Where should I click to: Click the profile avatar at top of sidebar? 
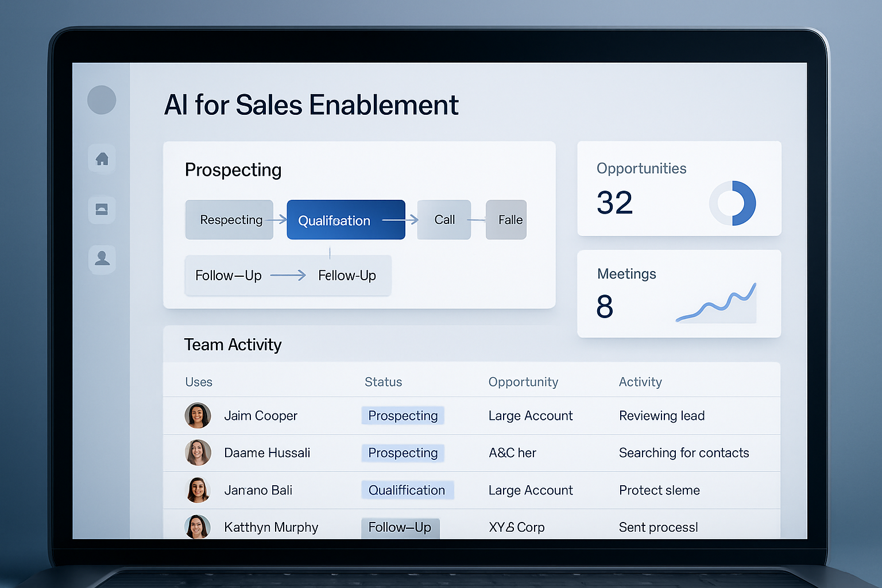pyautogui.click(x=102, y=100)
